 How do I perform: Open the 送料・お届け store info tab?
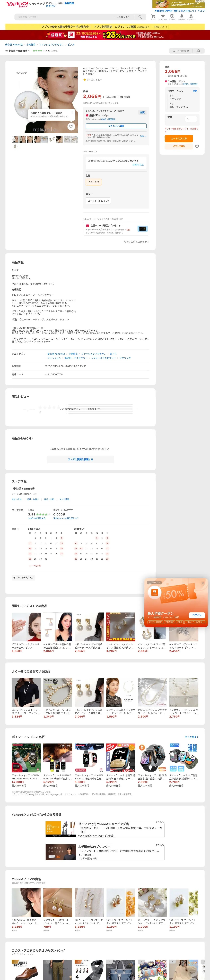33,499
